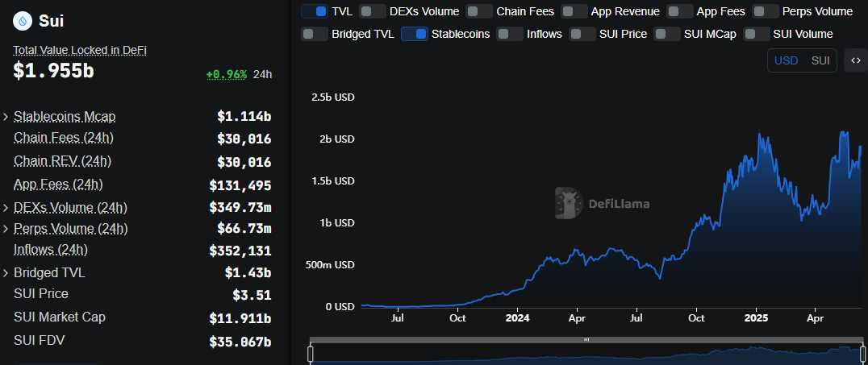Click the embed chart code icon

coord(855,60)
